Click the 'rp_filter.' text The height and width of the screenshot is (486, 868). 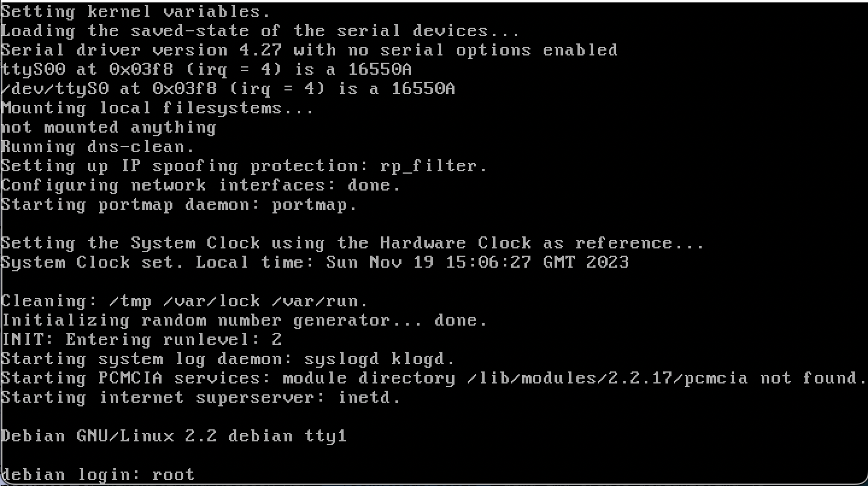433,166
